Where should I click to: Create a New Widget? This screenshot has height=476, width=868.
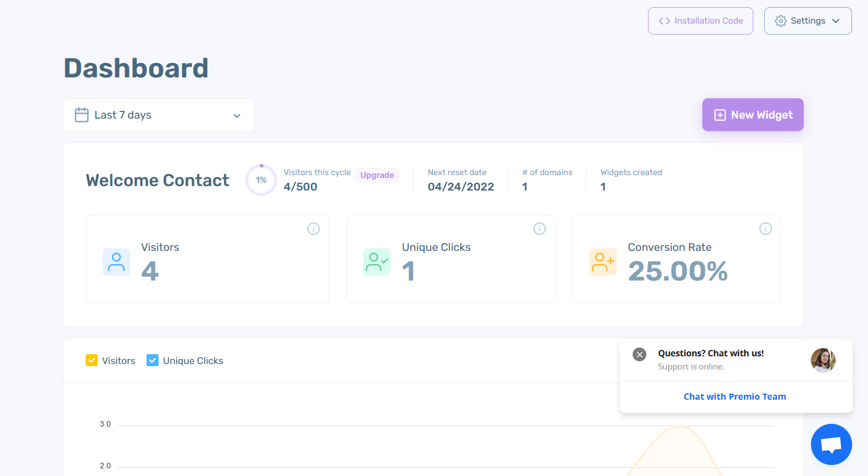pyautogui.click(x=753, y=115)
